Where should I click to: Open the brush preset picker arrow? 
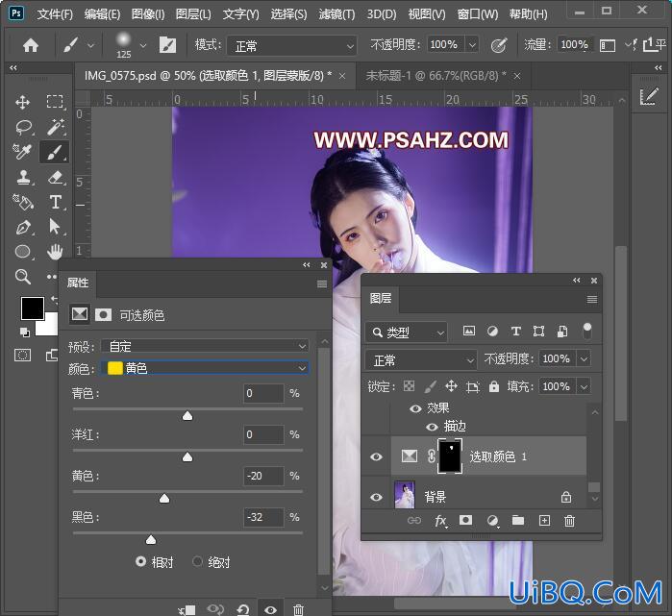pyautogui.click(x=143, y=45)
